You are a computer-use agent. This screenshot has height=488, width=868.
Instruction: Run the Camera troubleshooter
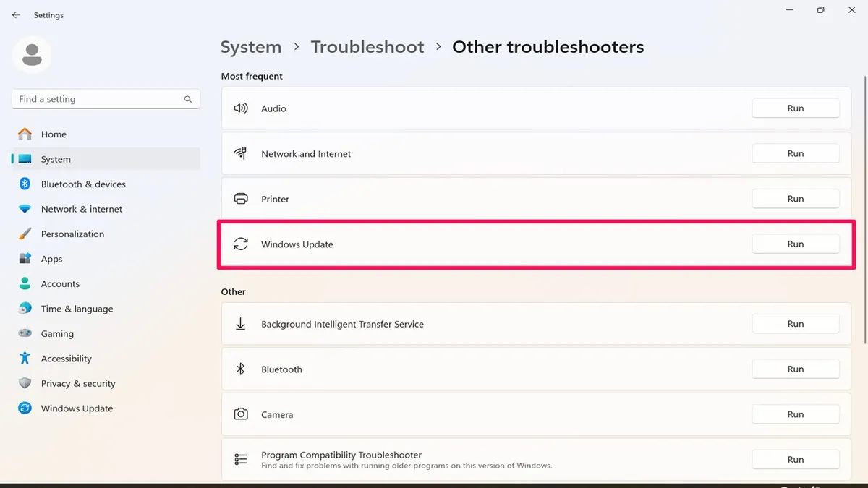click(x=796, y=414)
